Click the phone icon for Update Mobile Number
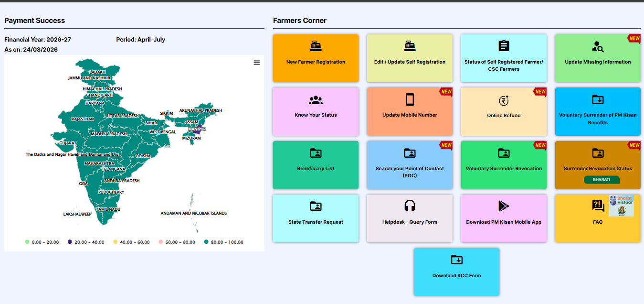 pyautogui.click(x=410, y=99)
